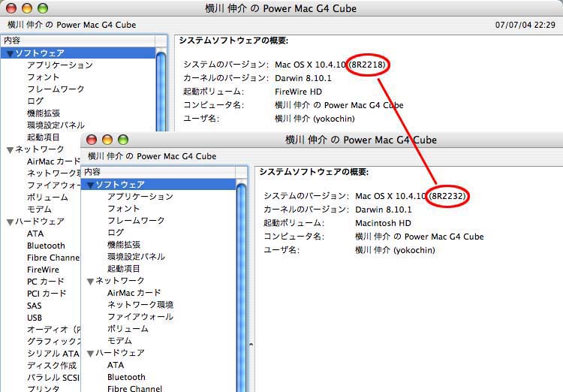Select ネットワーク環境 in front window
The width and height of the screenshot is (563, 392).
(x=140, y=305)
